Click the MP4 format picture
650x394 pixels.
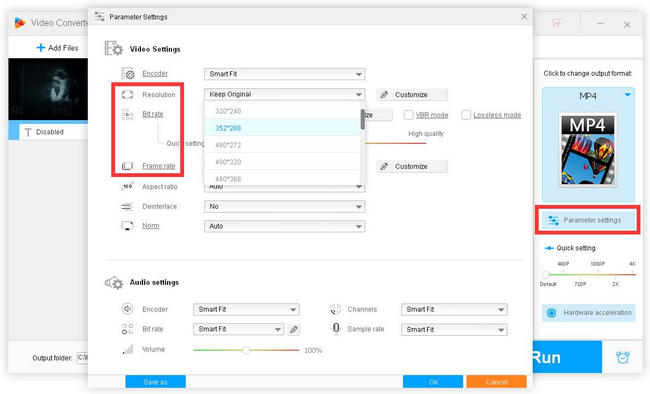(588, 150)
